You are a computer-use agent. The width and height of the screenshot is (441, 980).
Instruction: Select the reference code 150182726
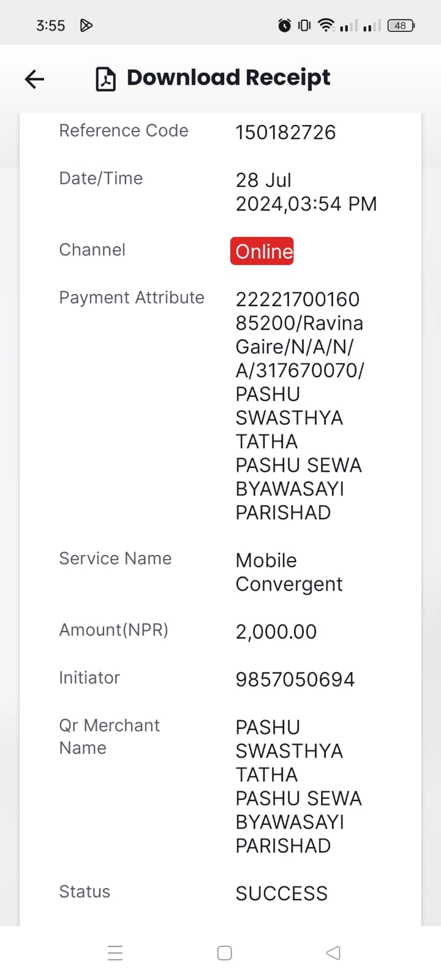tap(285, 132)
